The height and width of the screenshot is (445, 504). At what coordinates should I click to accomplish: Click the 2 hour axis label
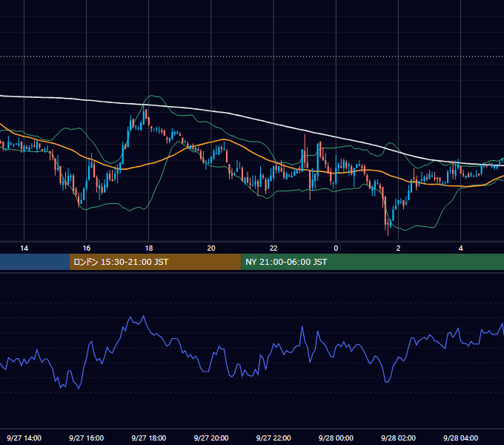[398, 248]
